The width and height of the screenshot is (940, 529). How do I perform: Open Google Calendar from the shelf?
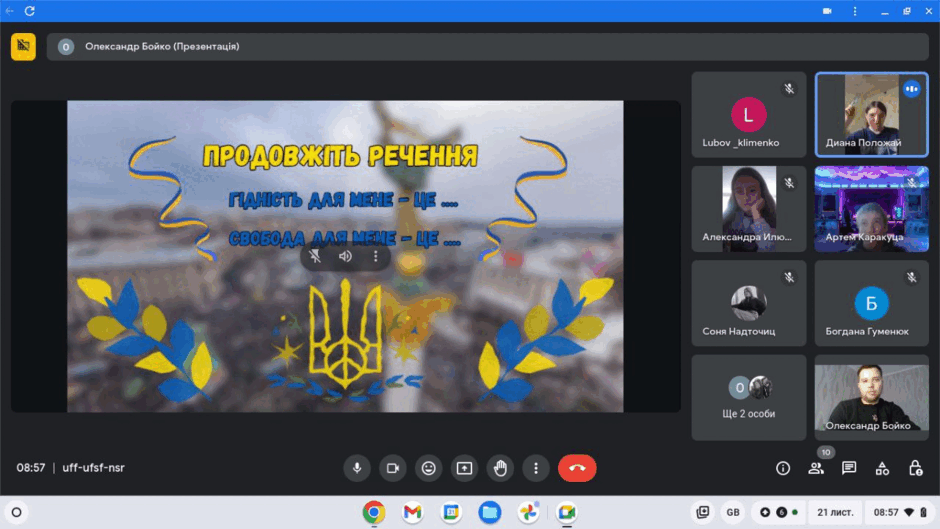[451, 512]
